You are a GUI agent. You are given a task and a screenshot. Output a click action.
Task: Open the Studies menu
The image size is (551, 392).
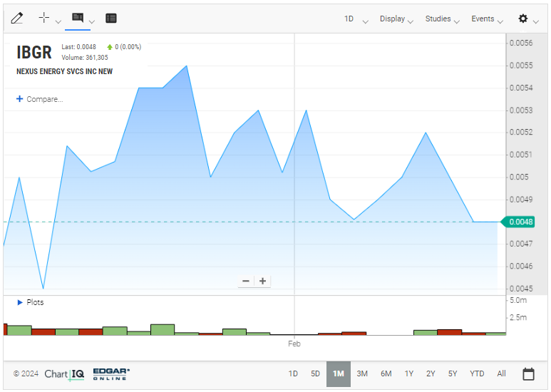(442, 19)
